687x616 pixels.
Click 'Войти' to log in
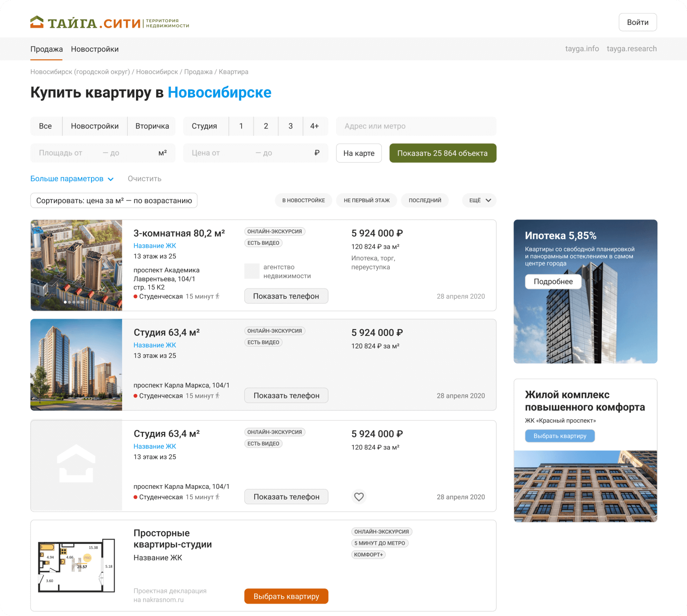pyautogui.click(x=637, y=22)
